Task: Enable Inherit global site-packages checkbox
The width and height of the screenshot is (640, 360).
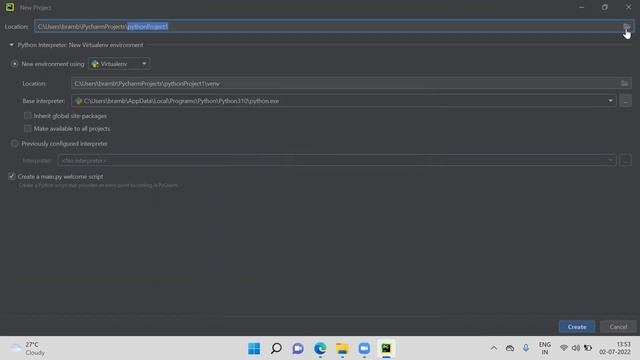Action: 28,116
